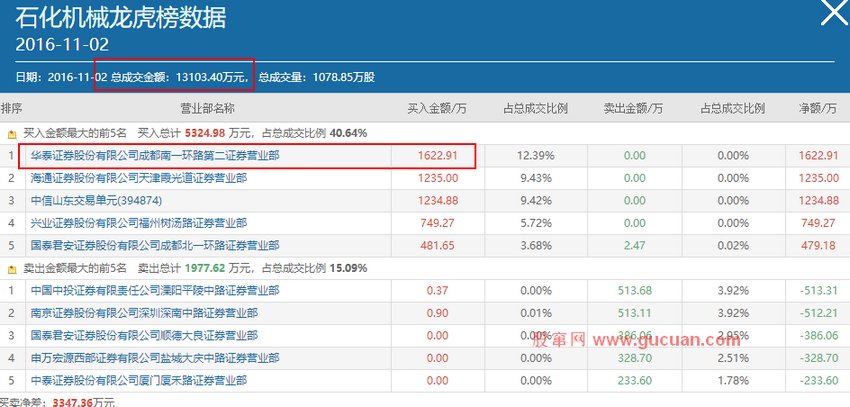Click the net amount -233.60 cell
The image size is (850, 407).
pos(818,381)
